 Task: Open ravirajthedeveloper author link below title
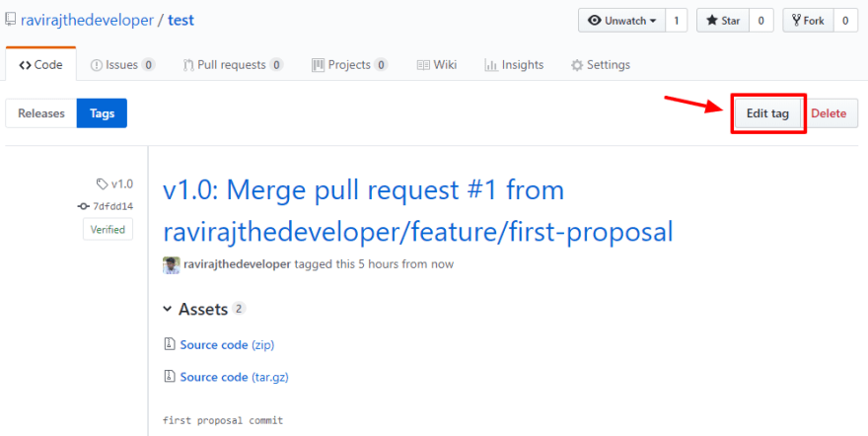click(237, 264)
